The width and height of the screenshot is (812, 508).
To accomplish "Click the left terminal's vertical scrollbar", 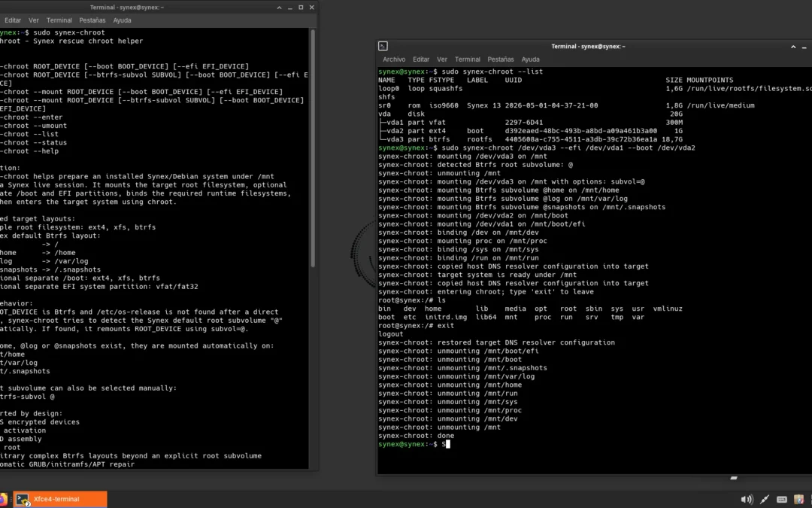I will click(x=313, y=148).
